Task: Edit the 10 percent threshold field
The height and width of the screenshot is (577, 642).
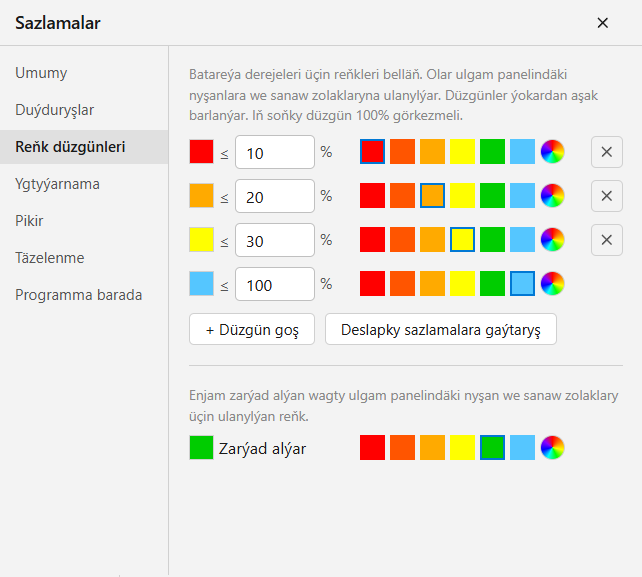Action: tap(275, 152)
